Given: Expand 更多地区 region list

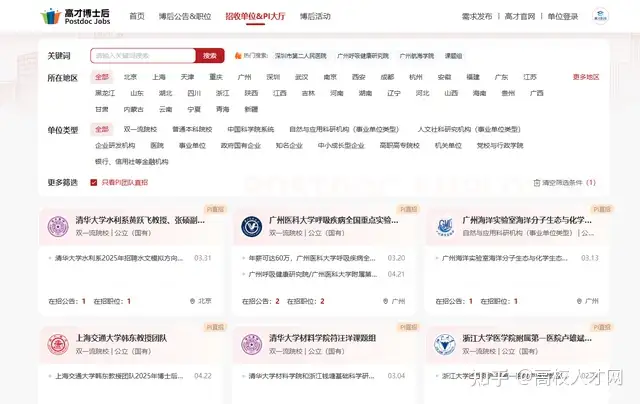Looking at the screenshot, I should pyautogui.click(x=586, y=77).
